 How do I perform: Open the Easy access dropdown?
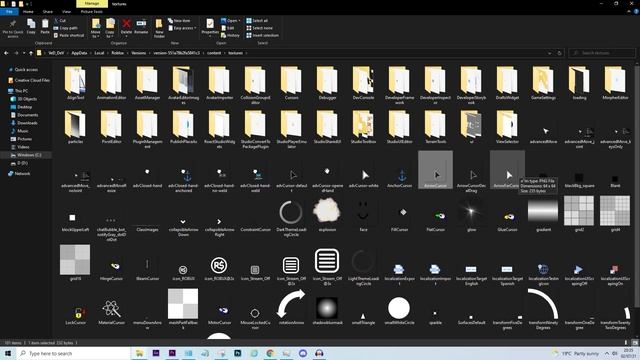(x=182, y=28)
